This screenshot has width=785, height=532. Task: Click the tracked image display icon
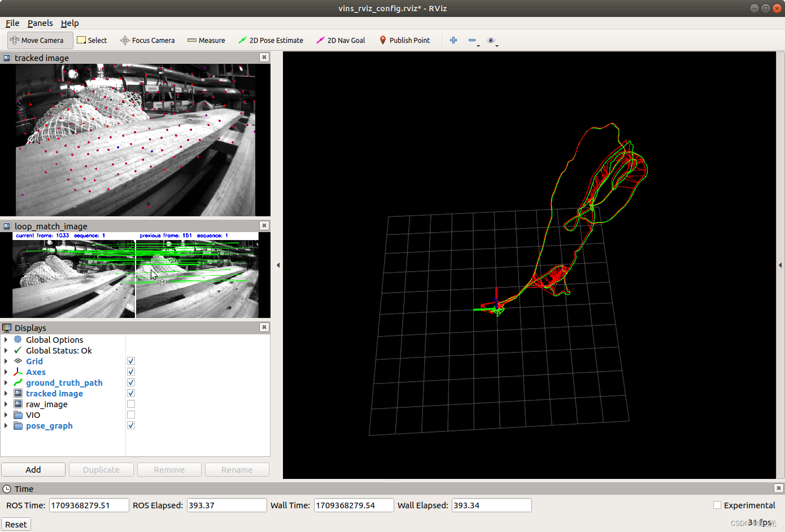coord(18,393)
